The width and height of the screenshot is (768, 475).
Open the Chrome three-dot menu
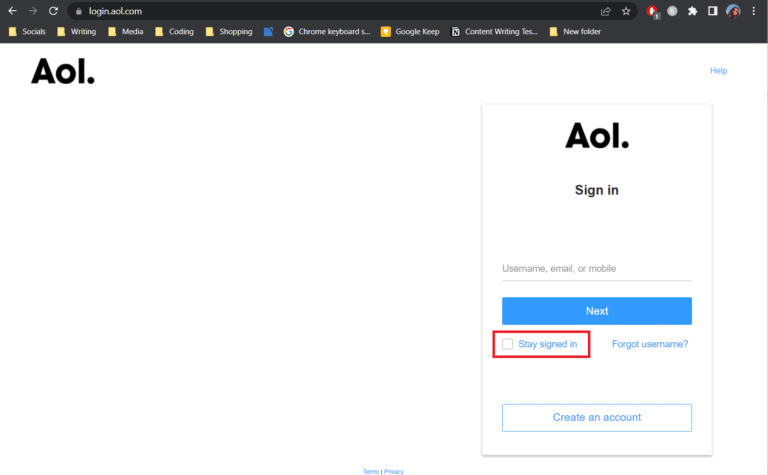click(754, 11)
